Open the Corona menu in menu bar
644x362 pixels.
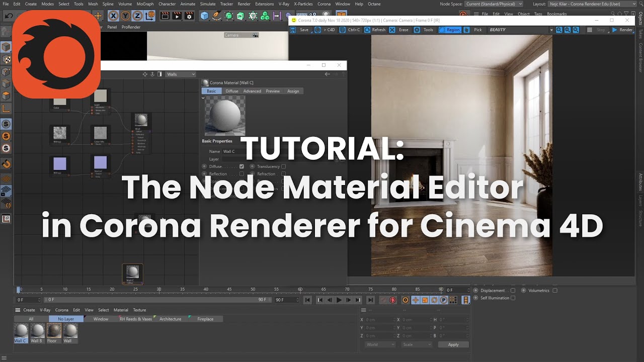tap(324, 4)
